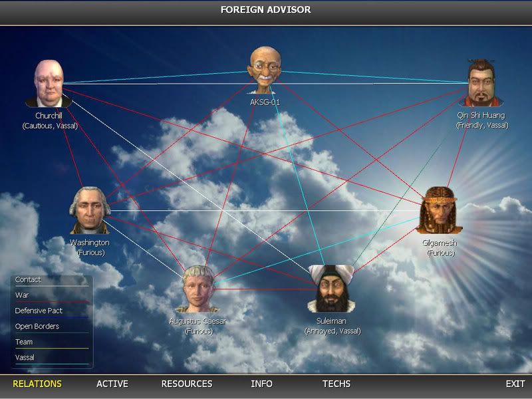Switch to the Active tab
The image size is (532, 399).
112,384
